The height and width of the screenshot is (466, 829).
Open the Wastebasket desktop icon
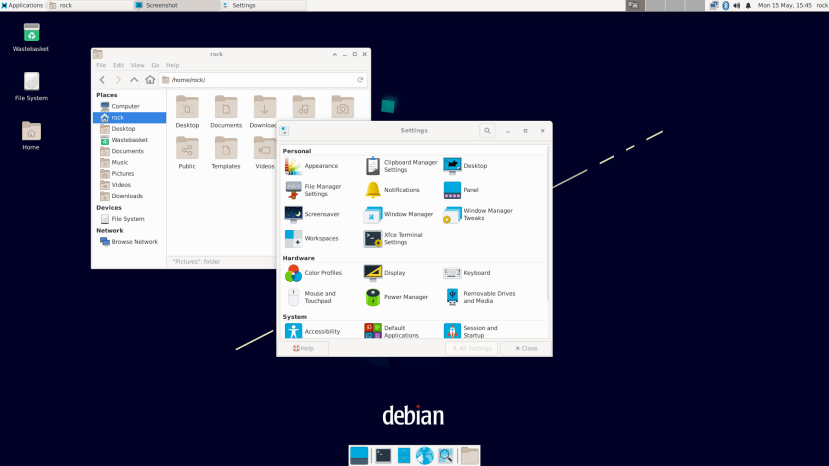(x=31, y=37)
